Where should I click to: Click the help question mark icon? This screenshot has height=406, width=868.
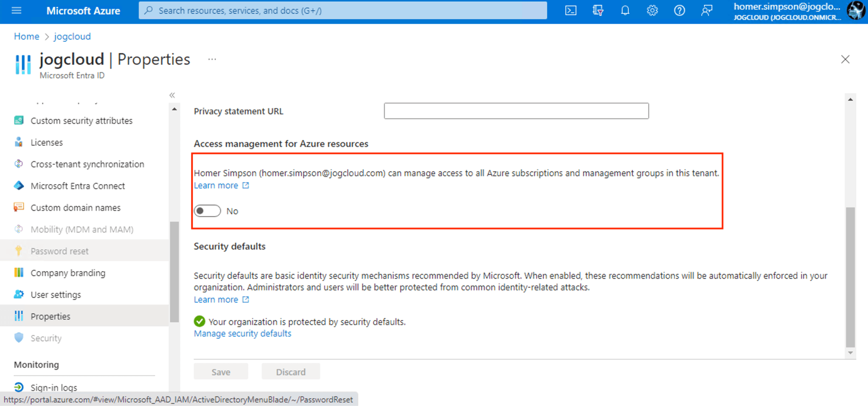[x=679, y=11]
